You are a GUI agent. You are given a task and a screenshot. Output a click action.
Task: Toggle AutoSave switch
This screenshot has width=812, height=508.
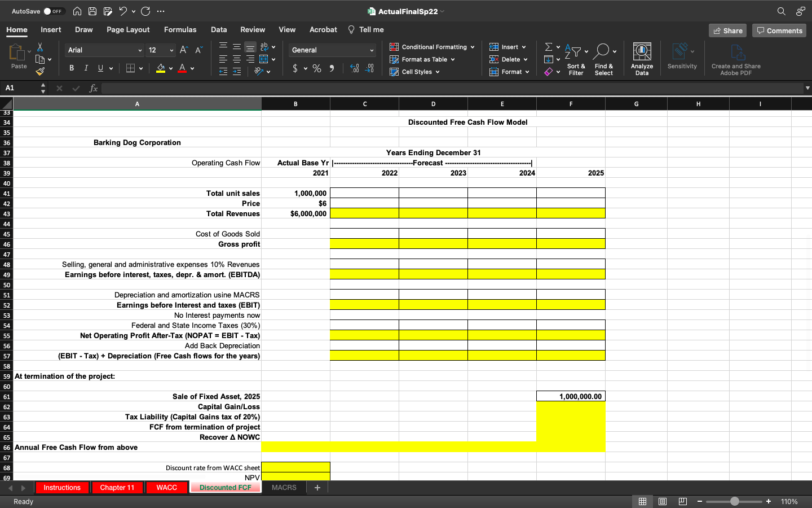pos(54,11)
